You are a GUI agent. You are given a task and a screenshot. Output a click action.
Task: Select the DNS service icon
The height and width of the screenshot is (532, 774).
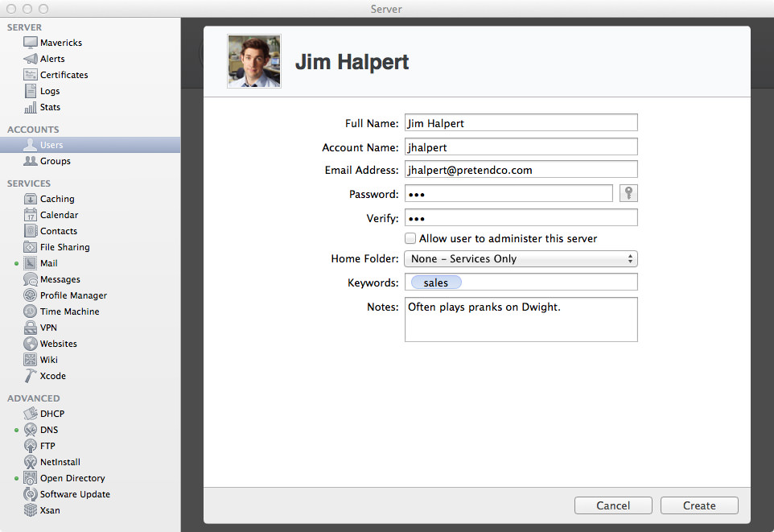coord(30,430)
